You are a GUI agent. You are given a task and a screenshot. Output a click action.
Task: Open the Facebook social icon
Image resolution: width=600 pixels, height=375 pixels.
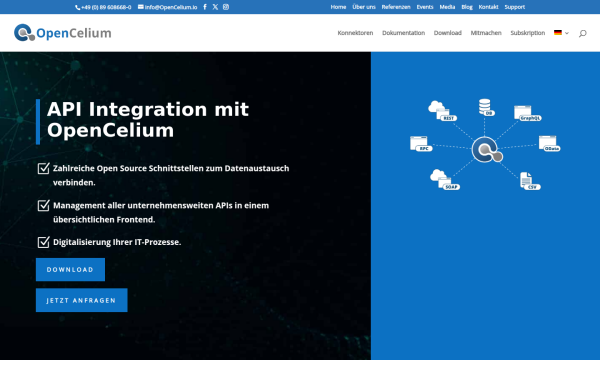click(x=205, y=7)
